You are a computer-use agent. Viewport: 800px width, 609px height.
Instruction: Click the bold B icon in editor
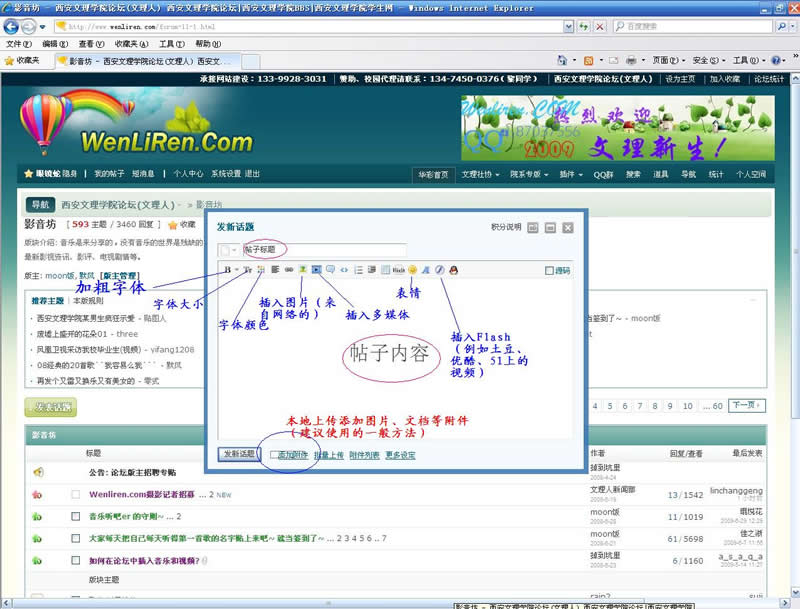227,270
